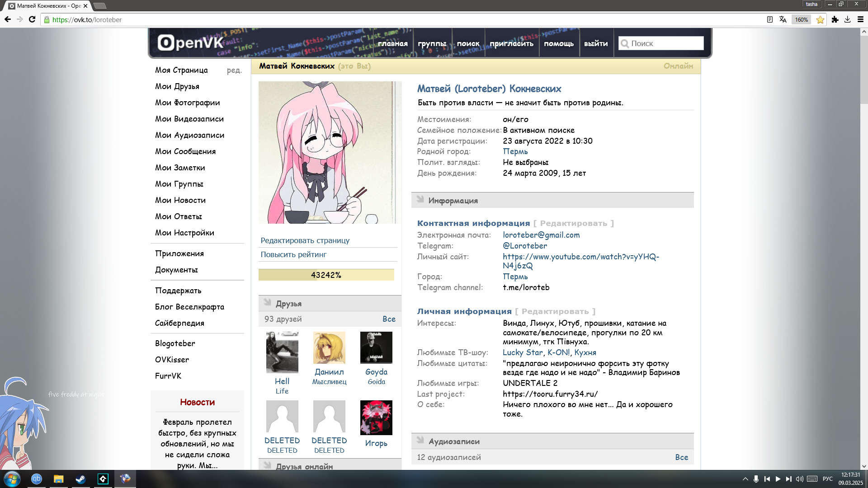Viewport: 868px width, 488px height.
Task: Open the browser hamburger menu
Action: point(860,19)
